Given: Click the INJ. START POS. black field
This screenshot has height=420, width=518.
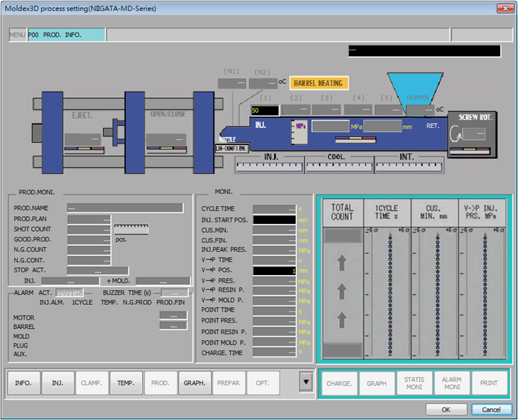Looking at the screenshot, I should 274,220.
